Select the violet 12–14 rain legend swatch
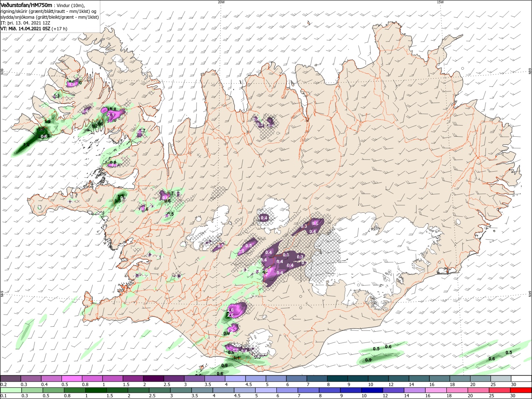532x399 pixels. [393, 390]
